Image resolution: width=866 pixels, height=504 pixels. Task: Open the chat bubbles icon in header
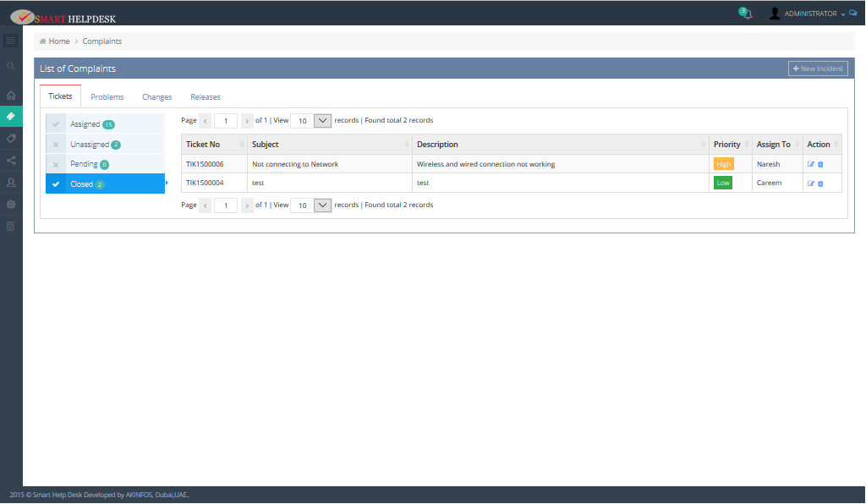[852, 14]
